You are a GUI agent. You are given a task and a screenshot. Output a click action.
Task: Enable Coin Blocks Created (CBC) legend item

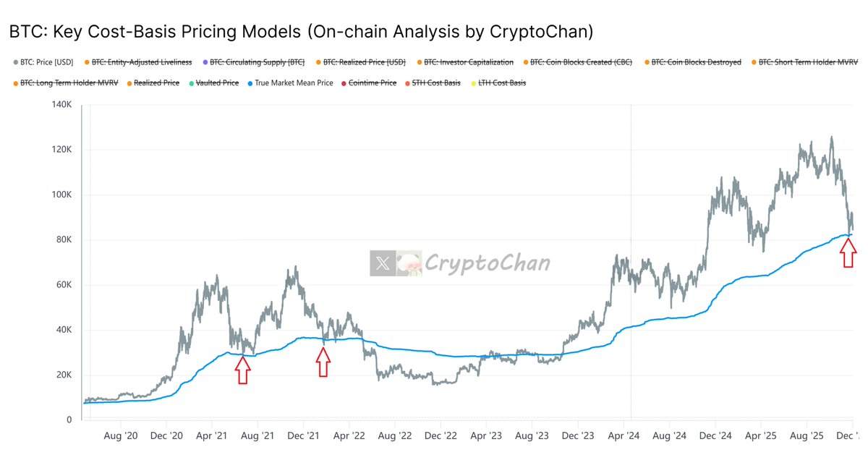(581, 62)
